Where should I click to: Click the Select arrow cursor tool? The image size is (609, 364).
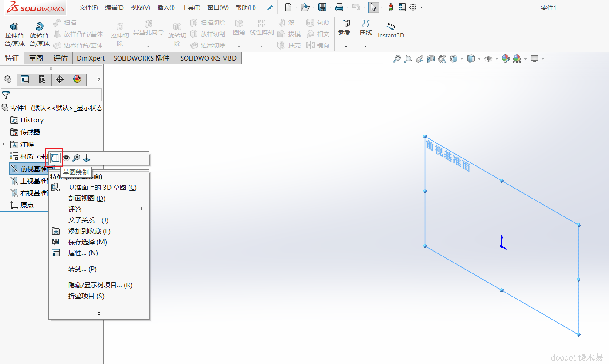[x=373, y=7]
